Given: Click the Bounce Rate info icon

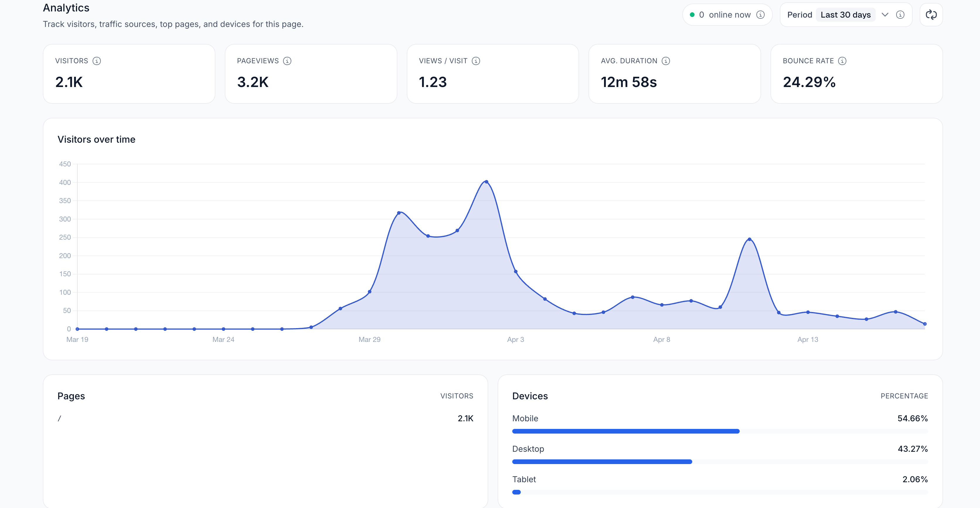Looking at the screenshot, I should 842,61.
